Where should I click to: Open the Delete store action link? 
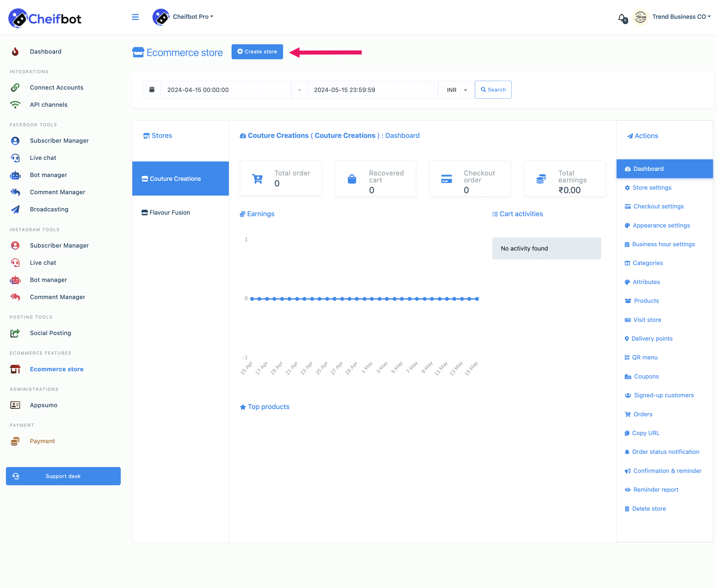(x=649, y=508)
